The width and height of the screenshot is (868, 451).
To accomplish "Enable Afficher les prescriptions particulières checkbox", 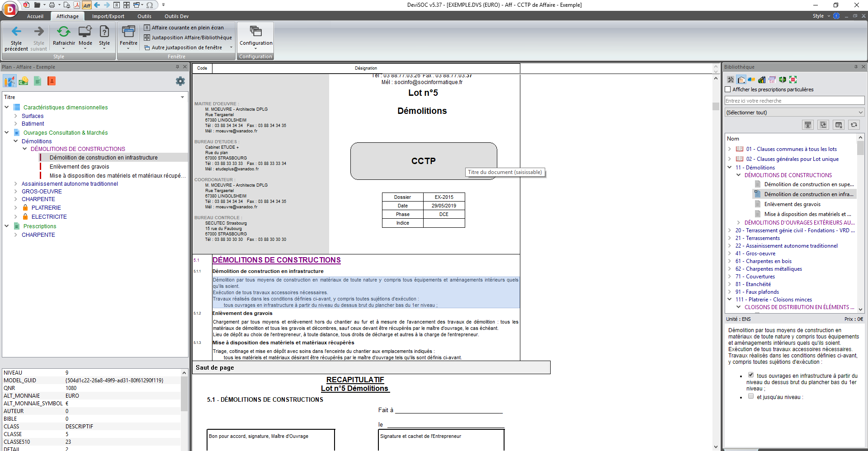I will (x=728, y=89).
